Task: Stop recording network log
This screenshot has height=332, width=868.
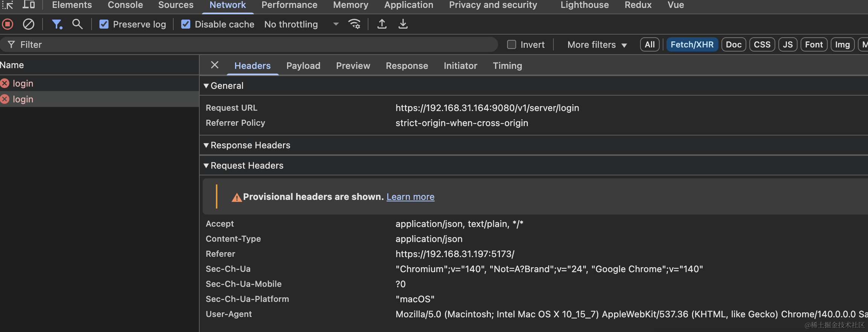Action: [8, 24]
